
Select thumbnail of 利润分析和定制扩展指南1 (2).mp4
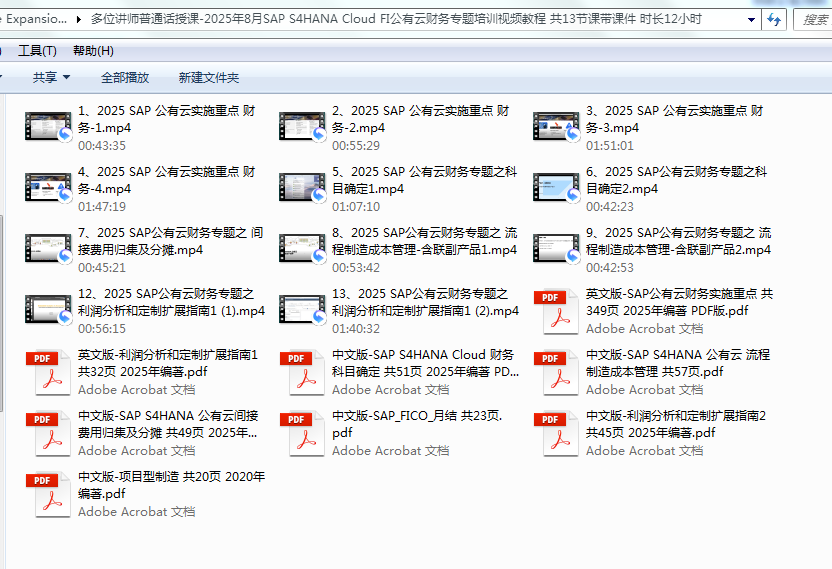(x=303, y=310)
